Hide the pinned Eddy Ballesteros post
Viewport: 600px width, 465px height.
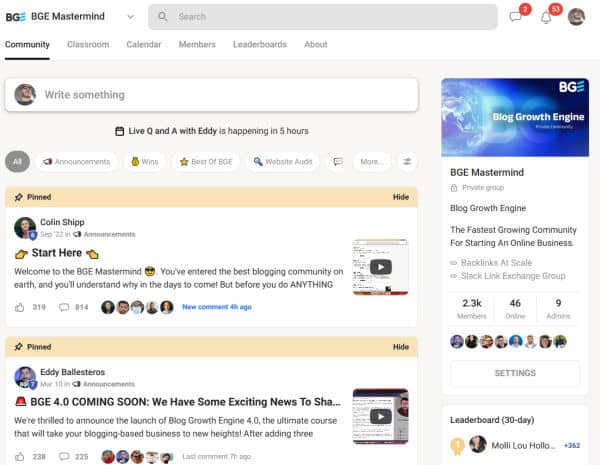401,347
